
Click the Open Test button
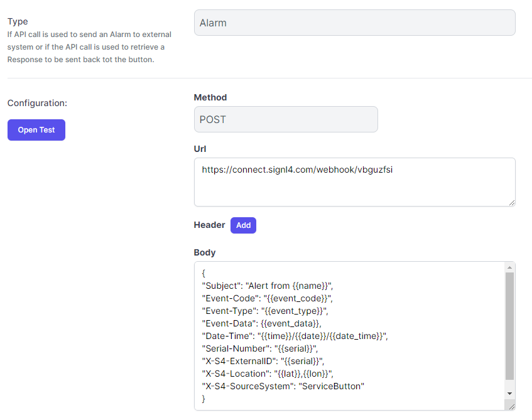pyautogui.click(x=36, y=130)
